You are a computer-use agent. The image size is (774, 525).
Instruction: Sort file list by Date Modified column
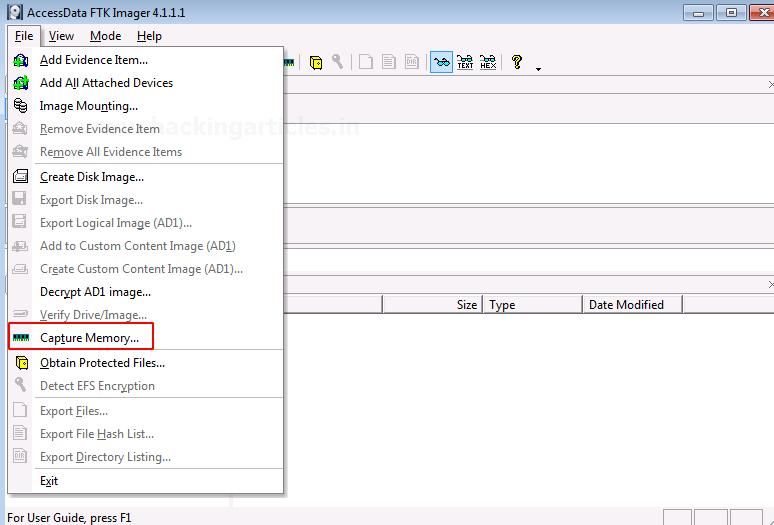coord(626,305)
